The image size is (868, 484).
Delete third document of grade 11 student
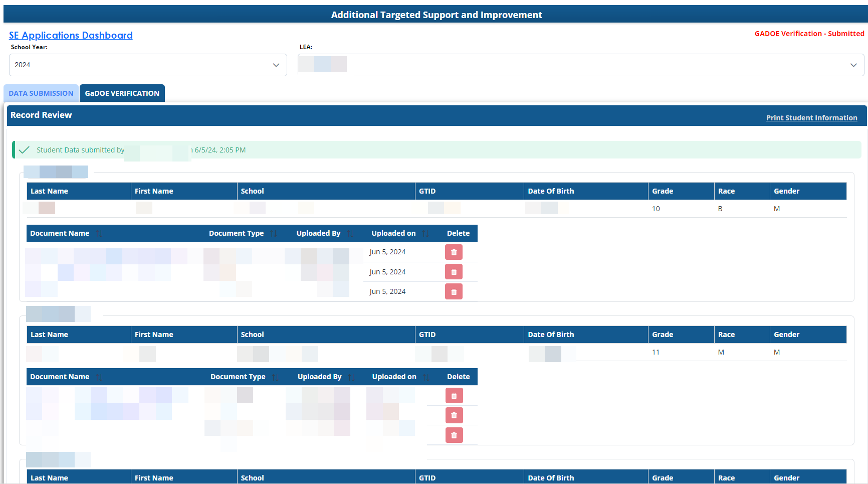[454, 435]
